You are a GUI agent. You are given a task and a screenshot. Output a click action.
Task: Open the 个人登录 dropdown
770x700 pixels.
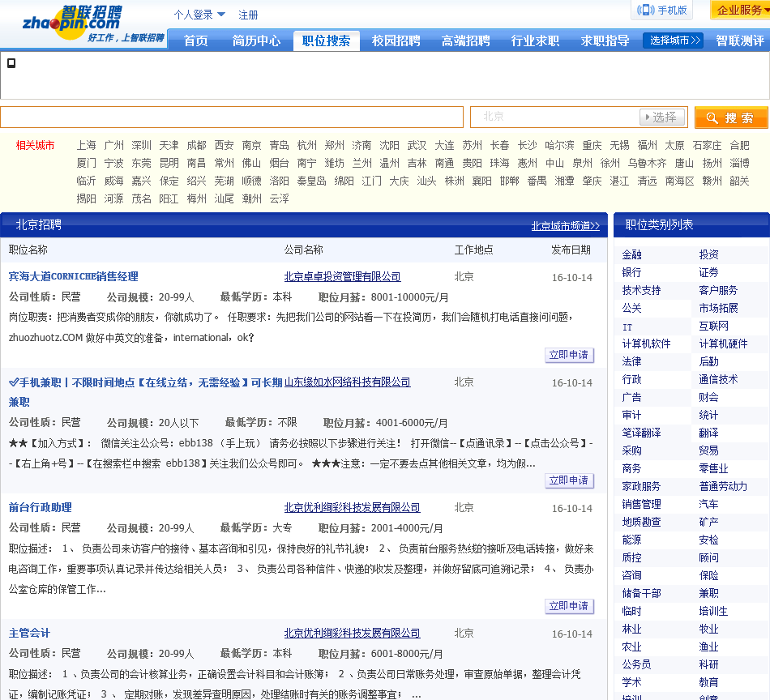(199, 15)
